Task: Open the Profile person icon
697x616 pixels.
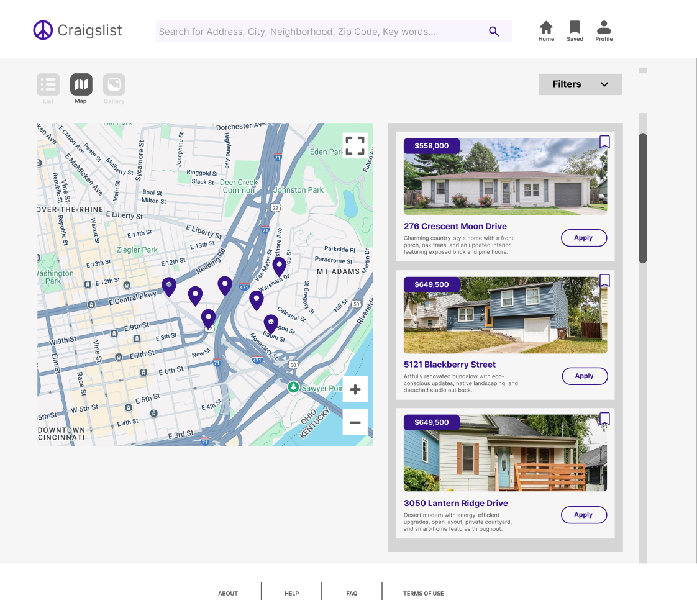Action: click(x=604, y=27)
